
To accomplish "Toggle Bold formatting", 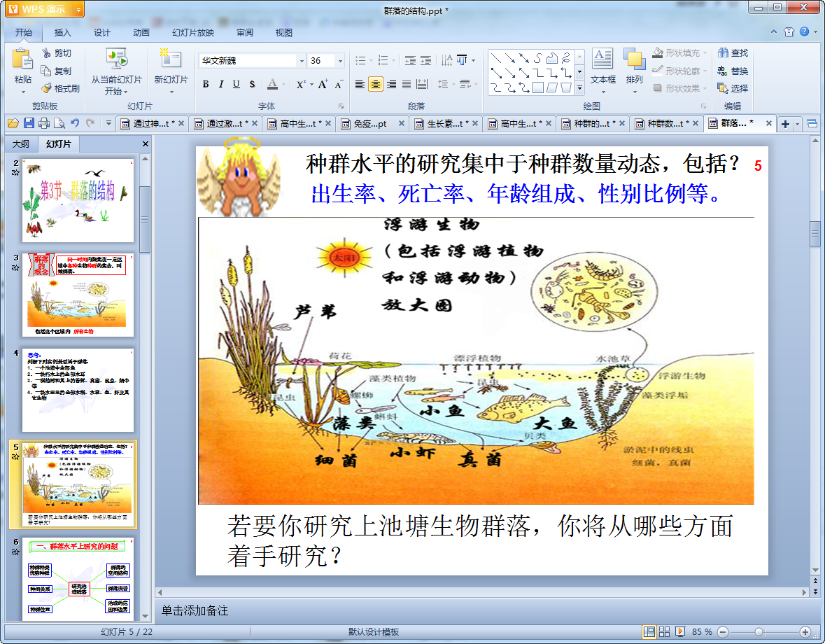I will click(206, 84).
